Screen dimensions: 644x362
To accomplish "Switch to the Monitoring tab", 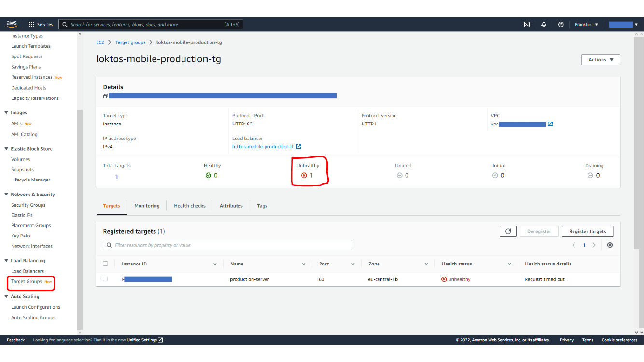I will coord(147,206).
